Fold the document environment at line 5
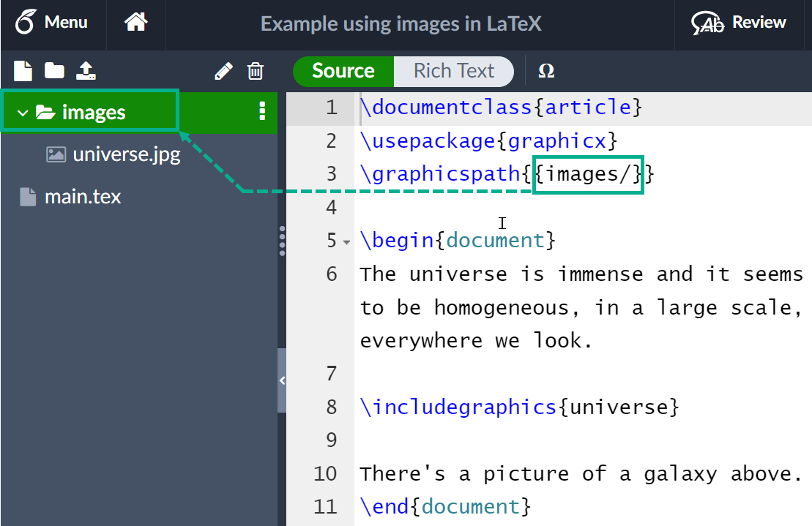Viewport: 812px width, 526px height. (347, 241)
